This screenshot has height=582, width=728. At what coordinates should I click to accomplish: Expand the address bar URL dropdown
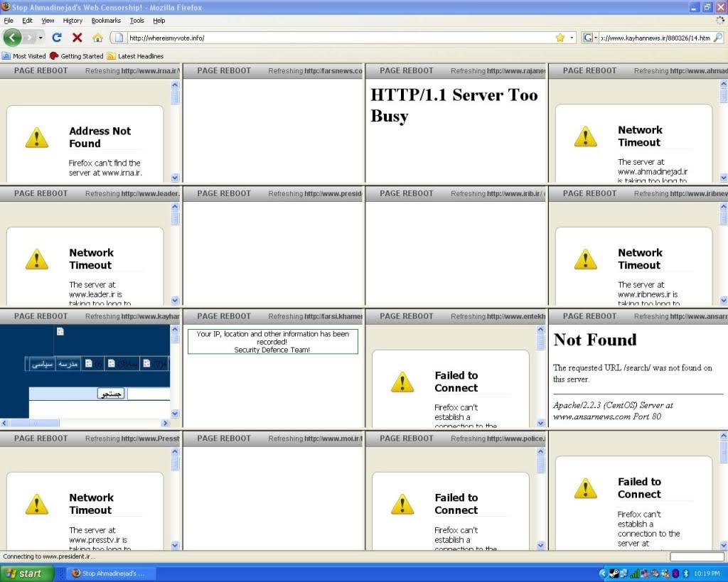click(x=572, y=38)
